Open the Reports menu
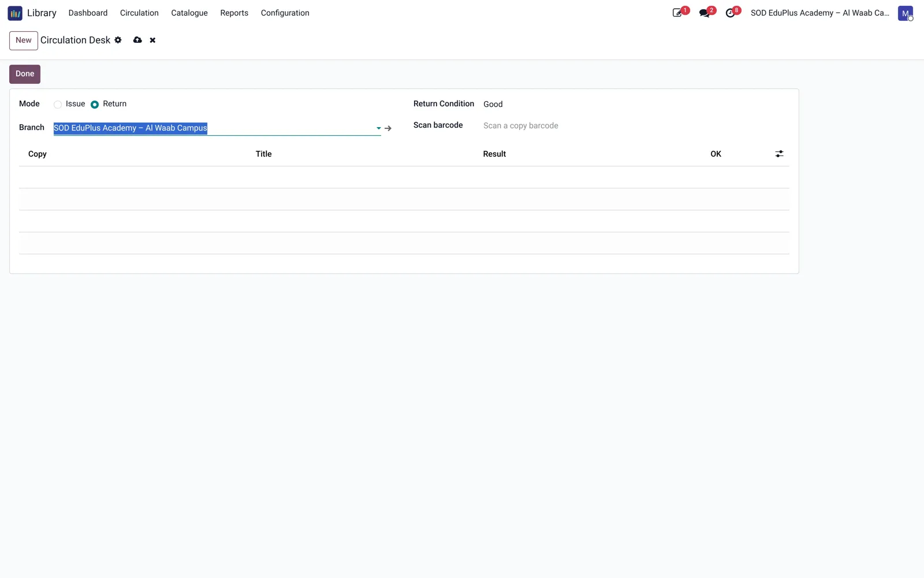The image size is (924, 578). pyautogui.click(x=234, y=13)
